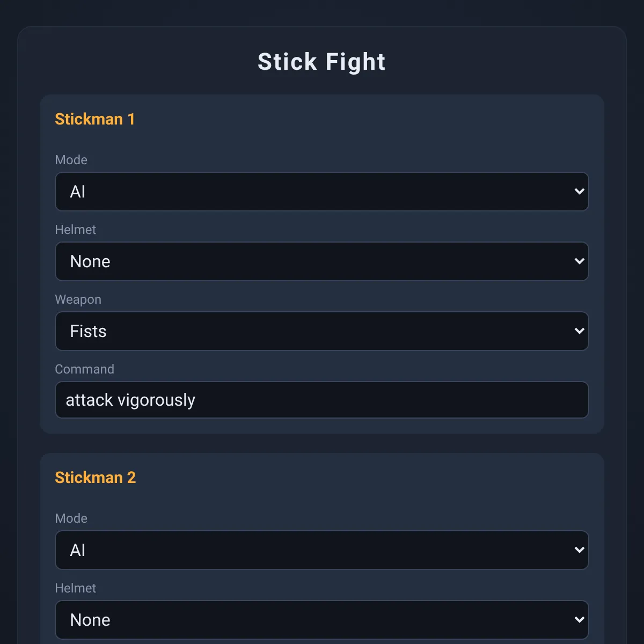644x644 pixels.
Task: Click the Command label
Action: click(x=84, y=369)
